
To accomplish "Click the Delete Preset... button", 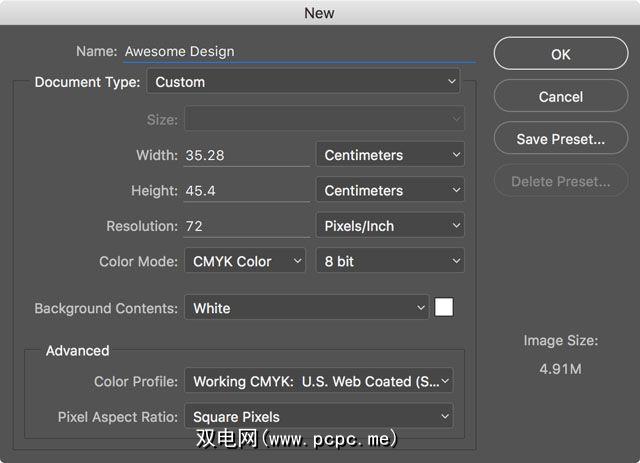I will point(560,181).
